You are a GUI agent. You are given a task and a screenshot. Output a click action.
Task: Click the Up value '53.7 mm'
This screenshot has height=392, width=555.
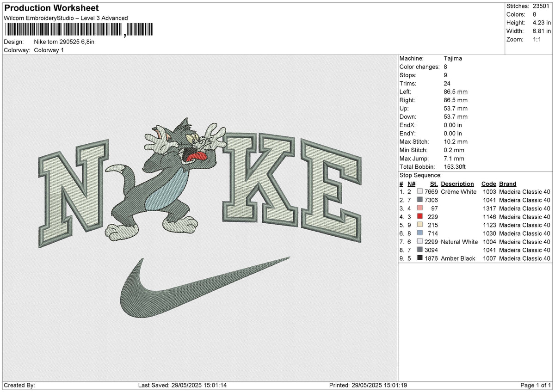[x=456, y=108]
